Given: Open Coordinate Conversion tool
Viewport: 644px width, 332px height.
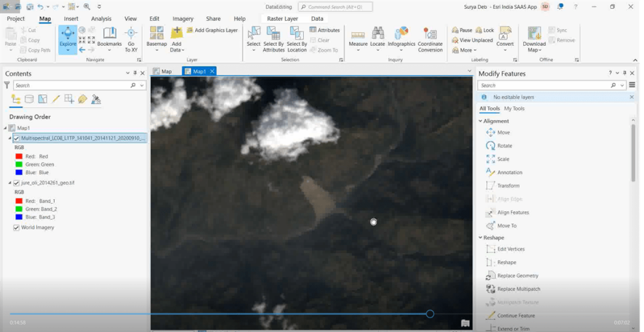Looking at the screenshot, I should tap(430, 40).
